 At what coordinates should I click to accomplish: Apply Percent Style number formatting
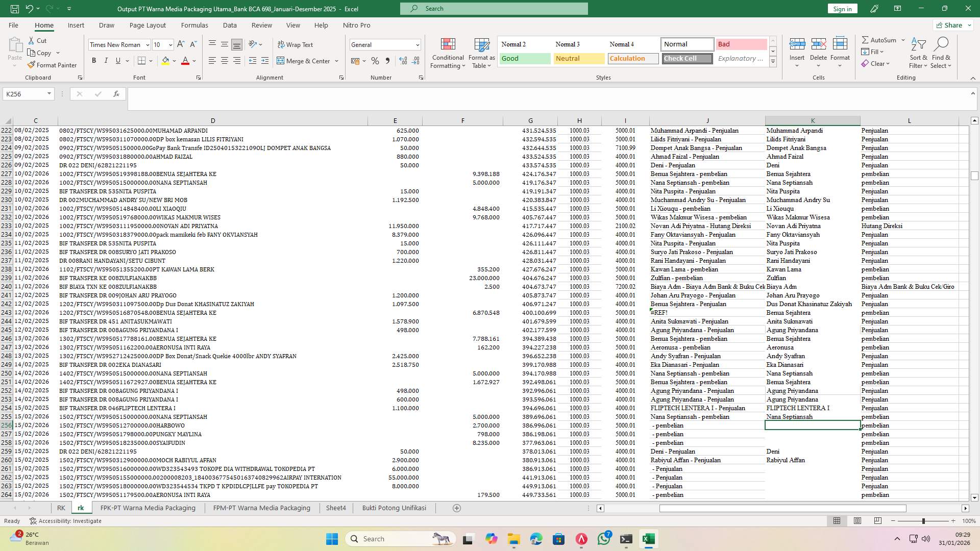coord(375,61)
